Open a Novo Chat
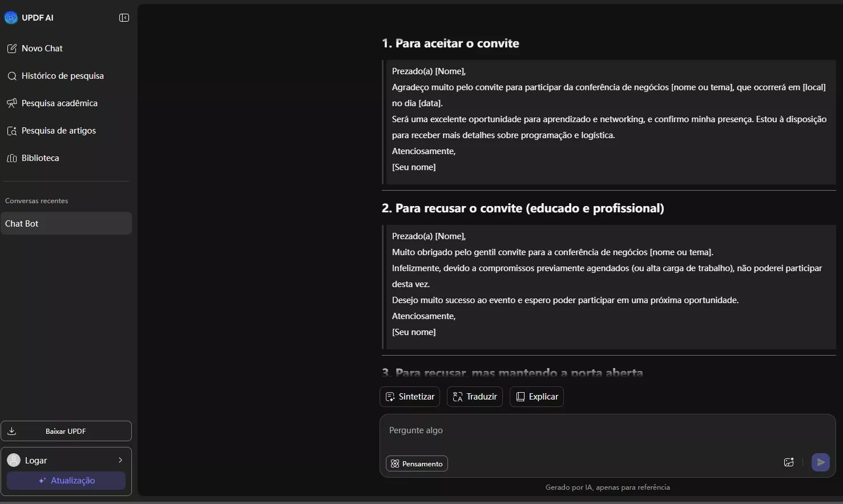Image resolution: width=843 pixels, height=504 pixels. tap(42, 48)
